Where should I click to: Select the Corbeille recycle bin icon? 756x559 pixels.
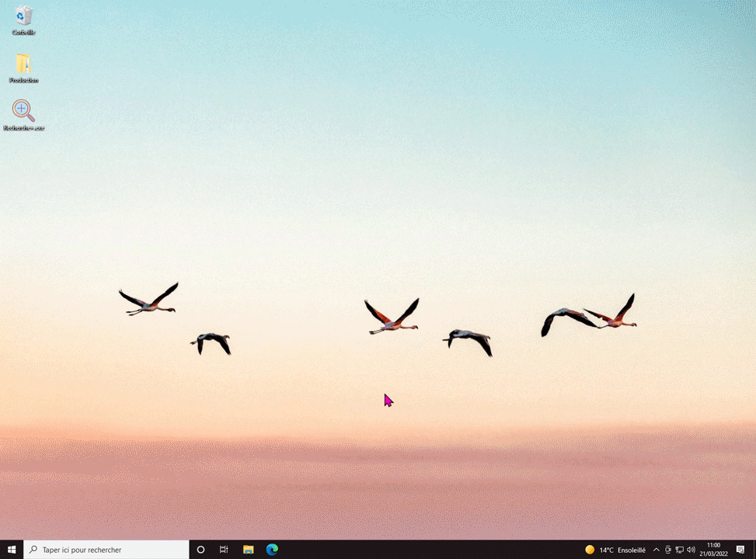(23, 20)
